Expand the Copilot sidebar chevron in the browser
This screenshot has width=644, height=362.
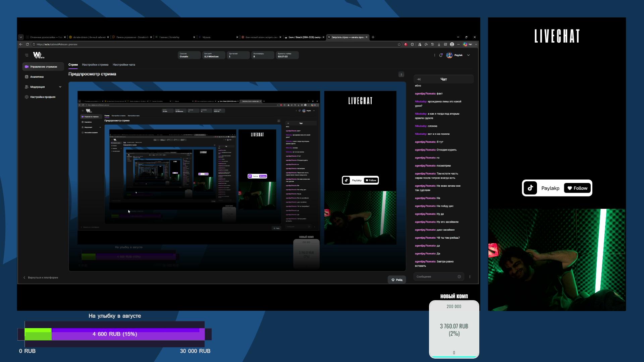click(476, 44)
